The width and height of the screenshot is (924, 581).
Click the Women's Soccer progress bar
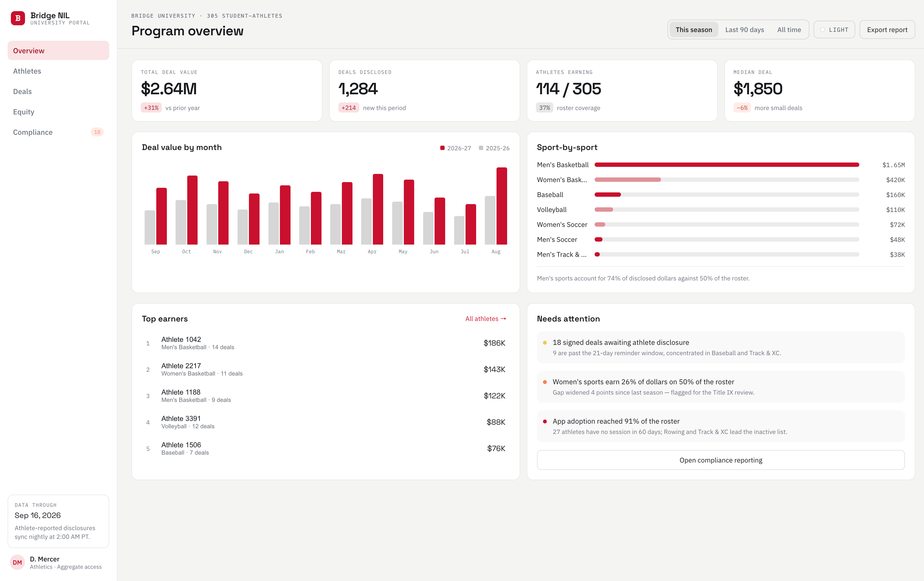726,224
